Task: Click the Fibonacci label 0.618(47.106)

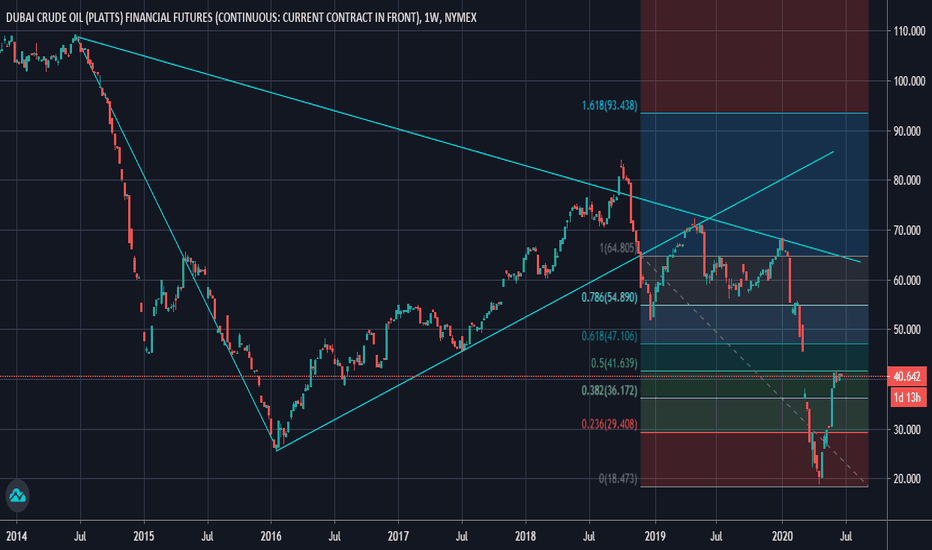Action: (609, 336)
